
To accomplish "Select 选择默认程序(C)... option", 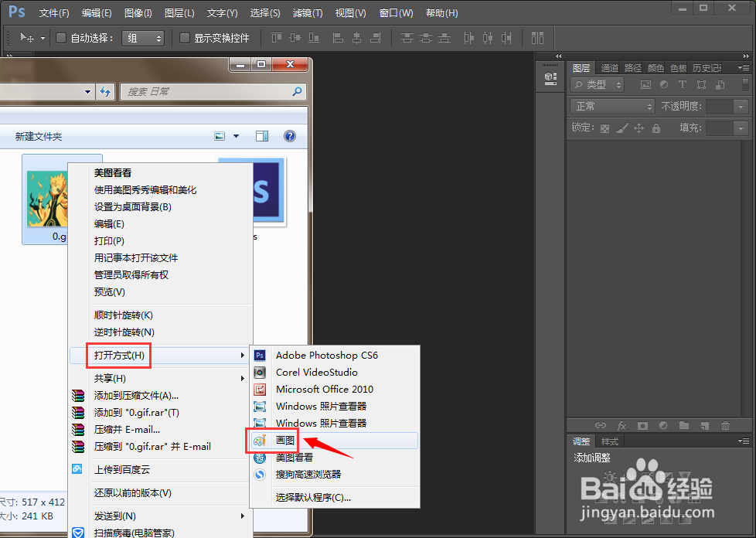I will pos(334,497).
